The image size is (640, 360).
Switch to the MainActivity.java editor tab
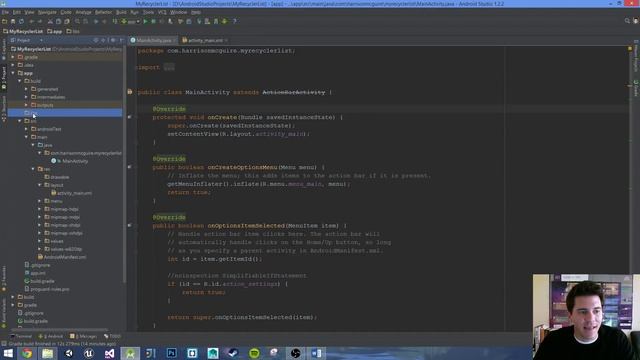153,40
